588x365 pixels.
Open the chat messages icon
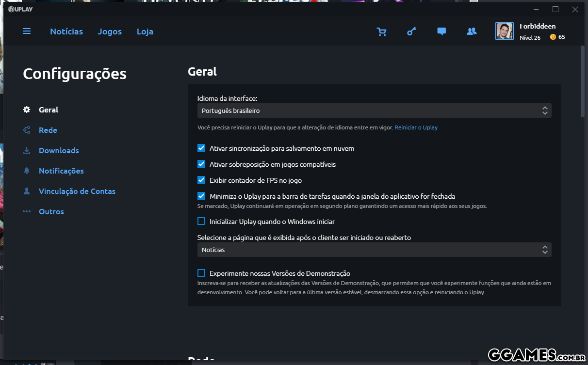[x=441, y=32]
